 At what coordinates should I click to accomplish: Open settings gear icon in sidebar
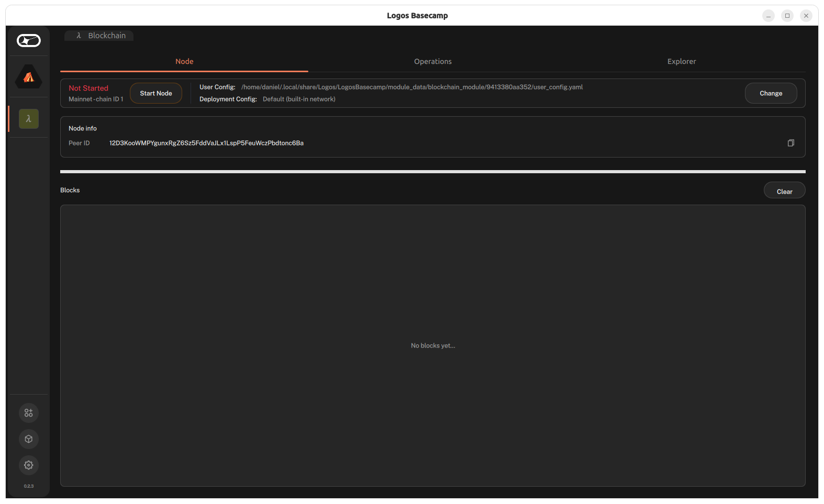click(x=29, y=465)
